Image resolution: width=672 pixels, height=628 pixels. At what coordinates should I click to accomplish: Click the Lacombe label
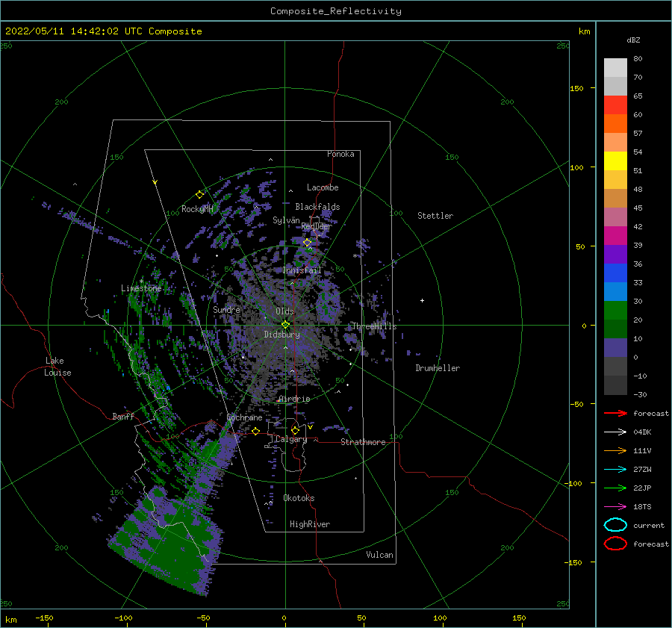pos(323,187)
